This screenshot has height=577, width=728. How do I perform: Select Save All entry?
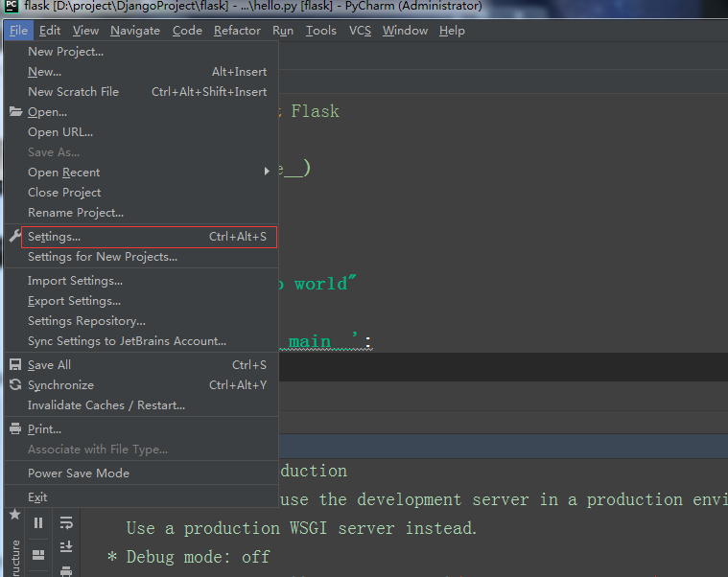[x=141, y=365]
